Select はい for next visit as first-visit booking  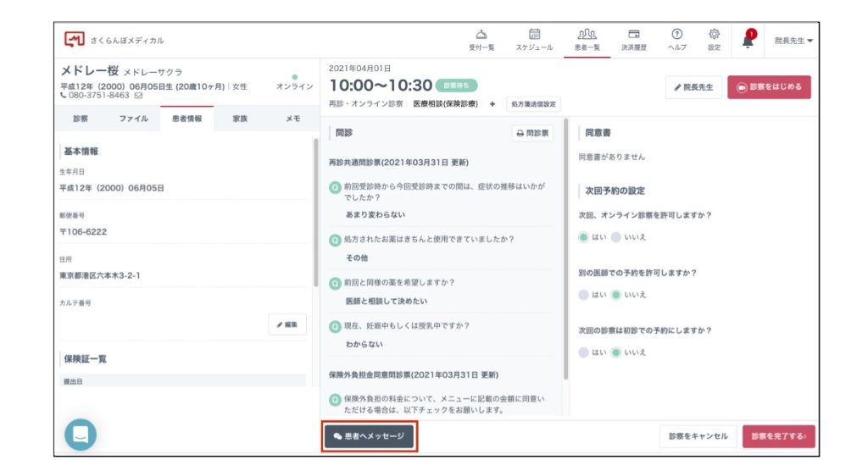pyautogui.click(x=583, y=352)
